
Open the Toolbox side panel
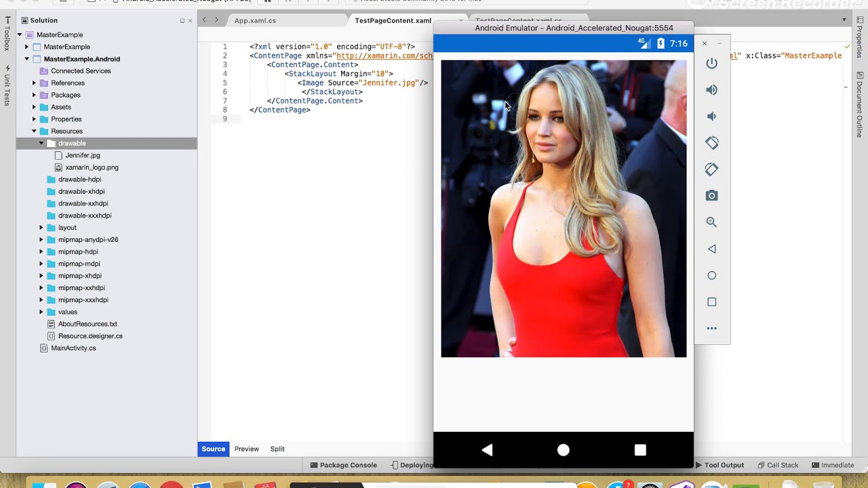[7, 35]
